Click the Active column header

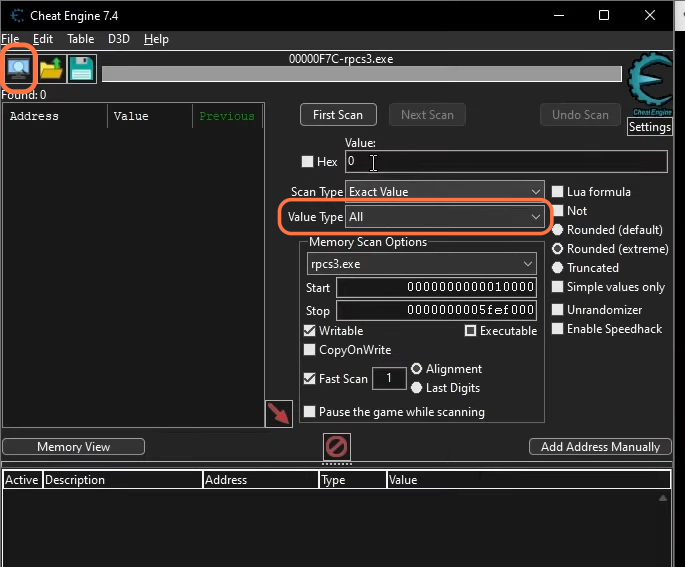(22, 480)
